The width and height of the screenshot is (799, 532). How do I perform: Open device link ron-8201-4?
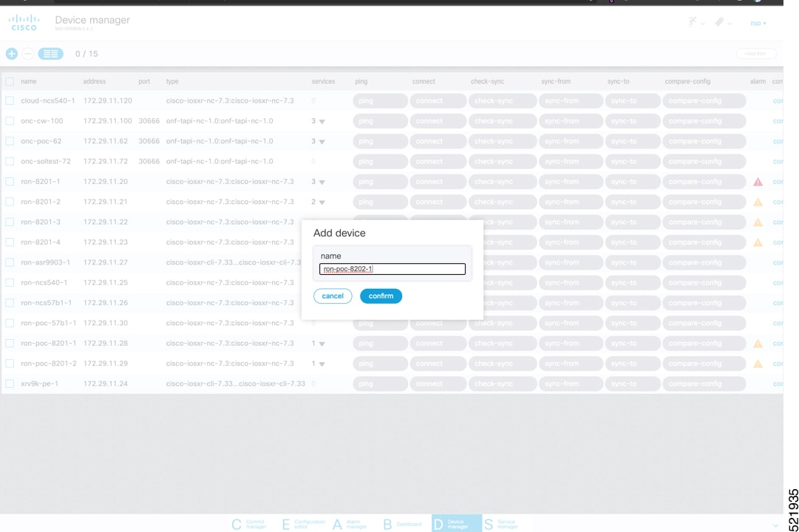[40, 242]
